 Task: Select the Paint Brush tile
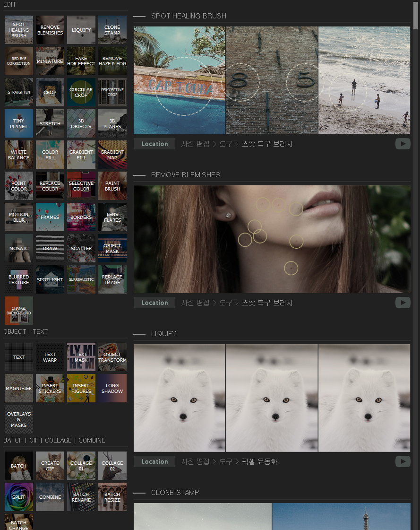pos(112,186)
